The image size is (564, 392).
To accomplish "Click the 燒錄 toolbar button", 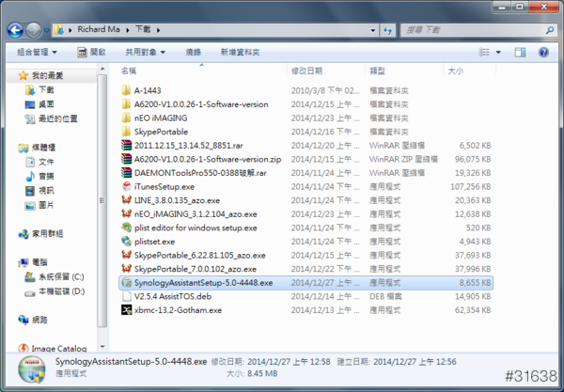I will (193, 53).
